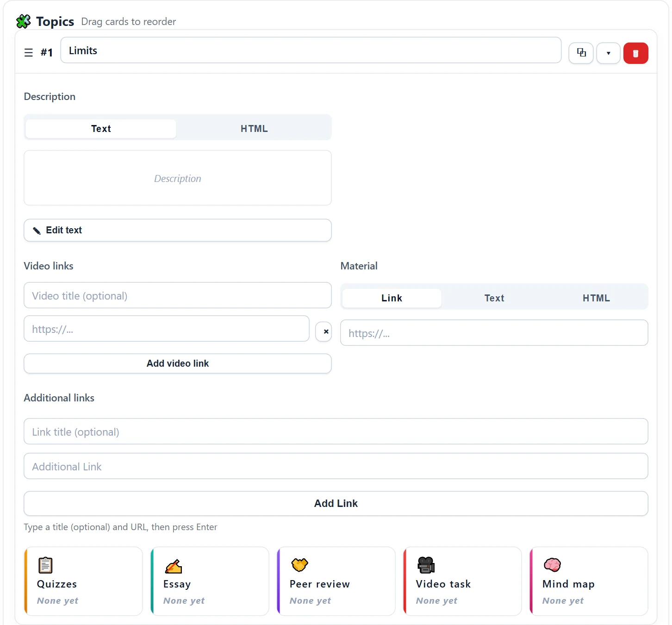Duplicate the Limits topic
The image size is (672, 625).
581,53
